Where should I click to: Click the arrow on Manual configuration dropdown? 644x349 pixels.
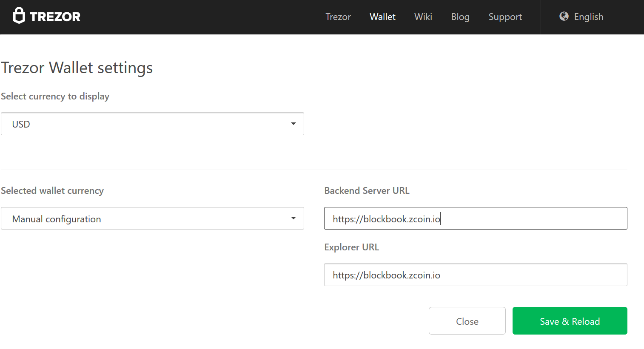pos(293,218)
